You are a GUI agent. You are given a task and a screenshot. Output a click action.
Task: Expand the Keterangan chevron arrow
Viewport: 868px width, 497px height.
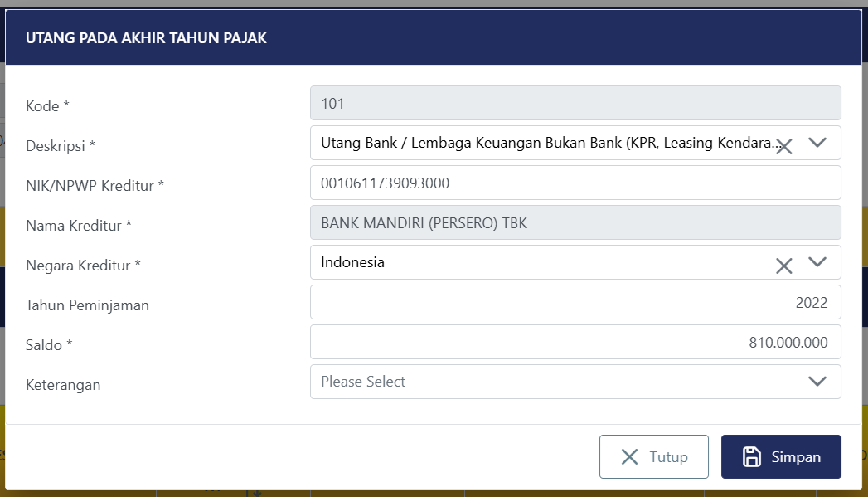pos(817,382)
